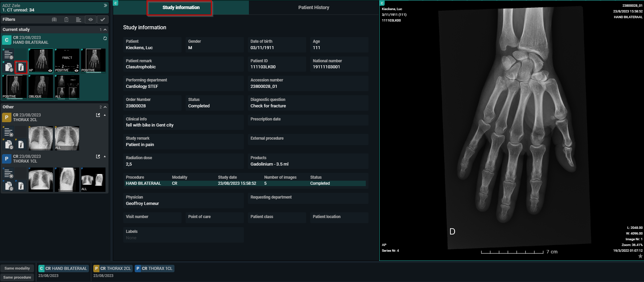Collapse the Current study section
Image resolution: width=644 pixels, height=282 pixels.
point(105,30)
